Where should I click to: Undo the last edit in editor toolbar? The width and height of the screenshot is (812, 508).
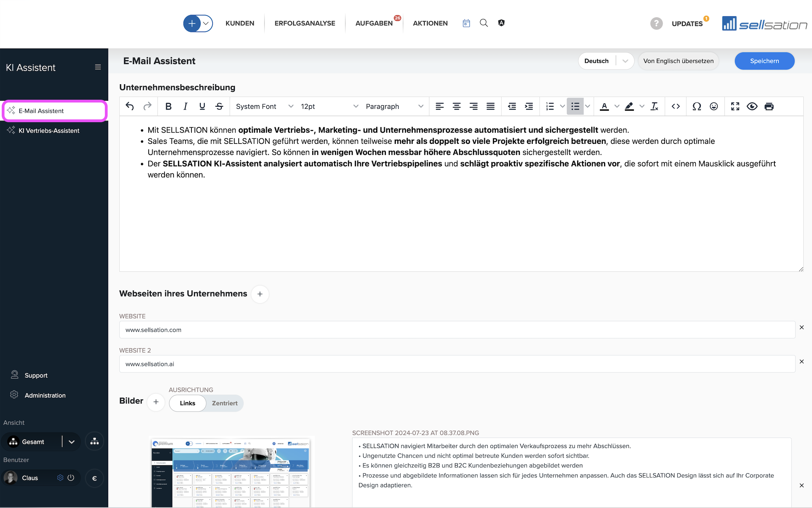130,106
